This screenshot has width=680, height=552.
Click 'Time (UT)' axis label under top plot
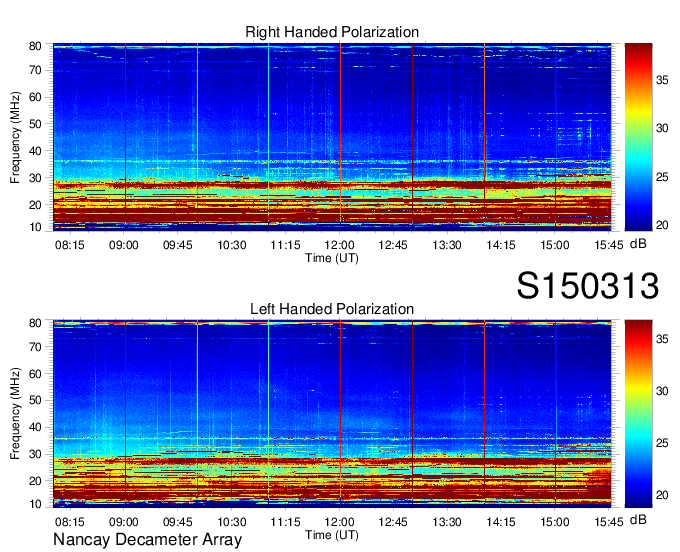pos(332,258)
